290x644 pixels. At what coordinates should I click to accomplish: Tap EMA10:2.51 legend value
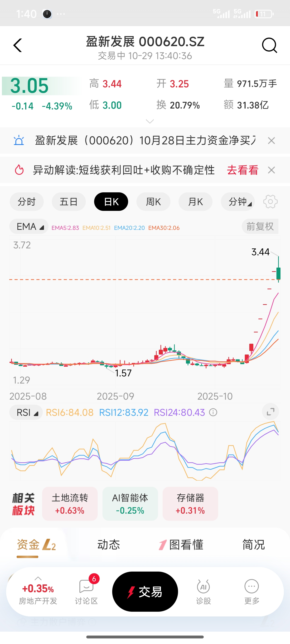point(96,228)
